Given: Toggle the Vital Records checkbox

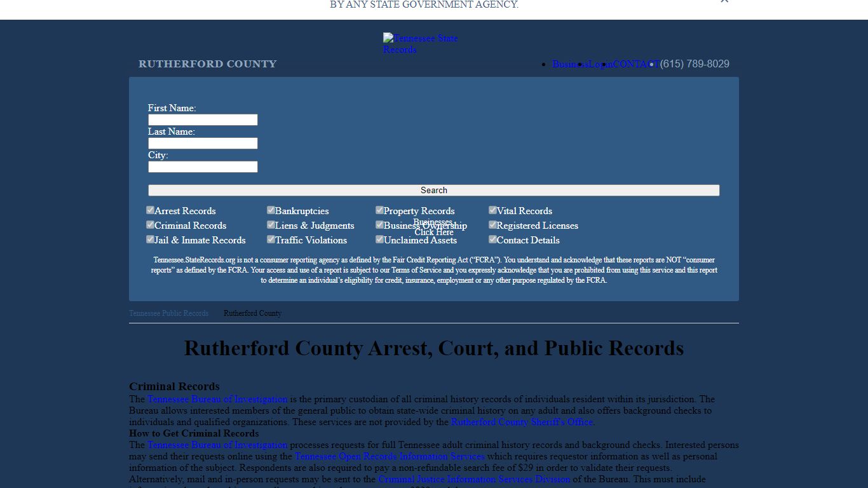Looking at the screenshot, I should 493,210.
